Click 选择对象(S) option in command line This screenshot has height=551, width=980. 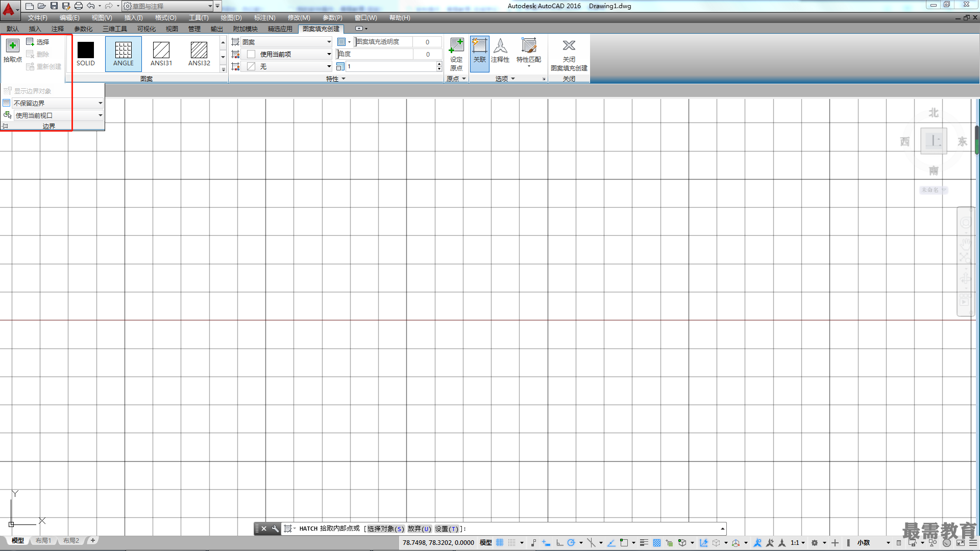coord(385,529)
